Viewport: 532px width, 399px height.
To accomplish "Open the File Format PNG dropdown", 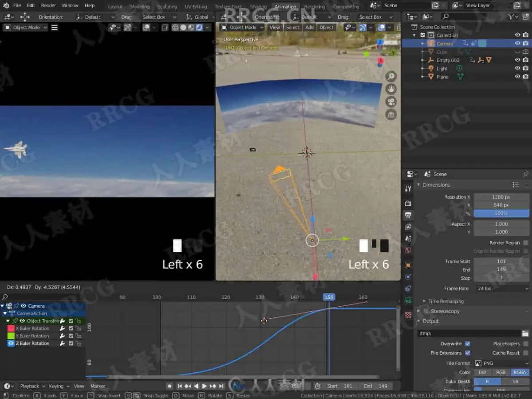I will pyautogui.click(x=502, y=363).
